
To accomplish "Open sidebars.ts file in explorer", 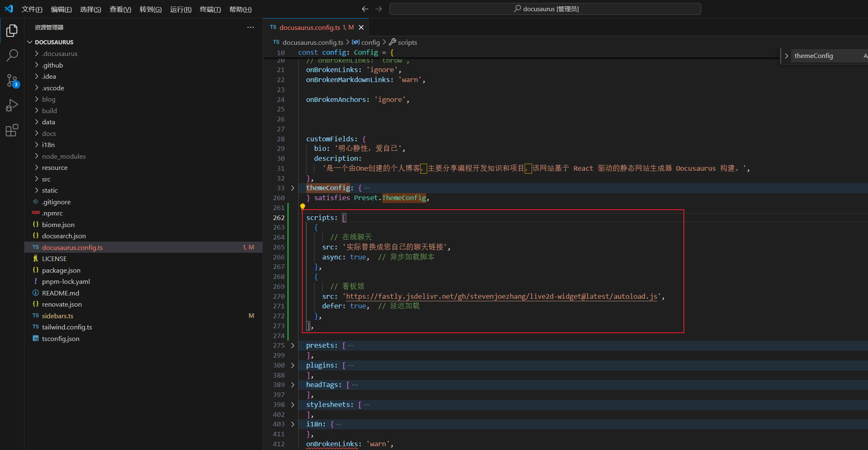I will coord(143,316).
